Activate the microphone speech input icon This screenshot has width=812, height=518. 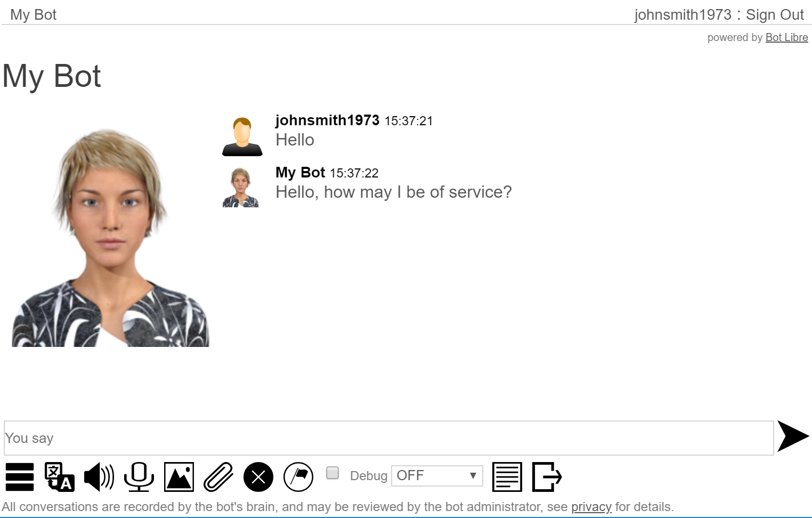coord(139,477)
